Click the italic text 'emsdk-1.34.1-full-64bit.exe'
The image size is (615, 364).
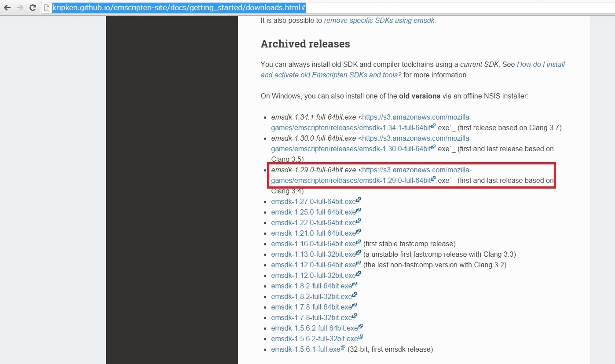pos(314,117)
